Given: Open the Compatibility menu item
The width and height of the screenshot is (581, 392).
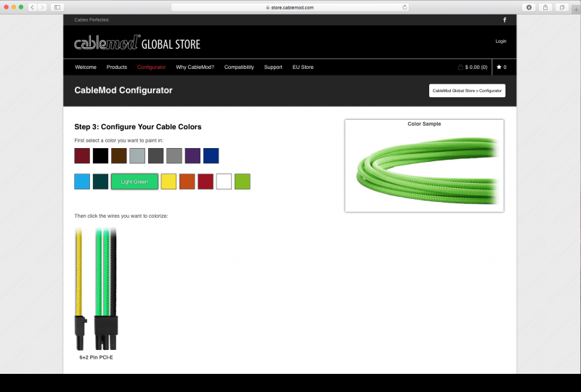Looking at the screenshot, I should tap(239, 67).
